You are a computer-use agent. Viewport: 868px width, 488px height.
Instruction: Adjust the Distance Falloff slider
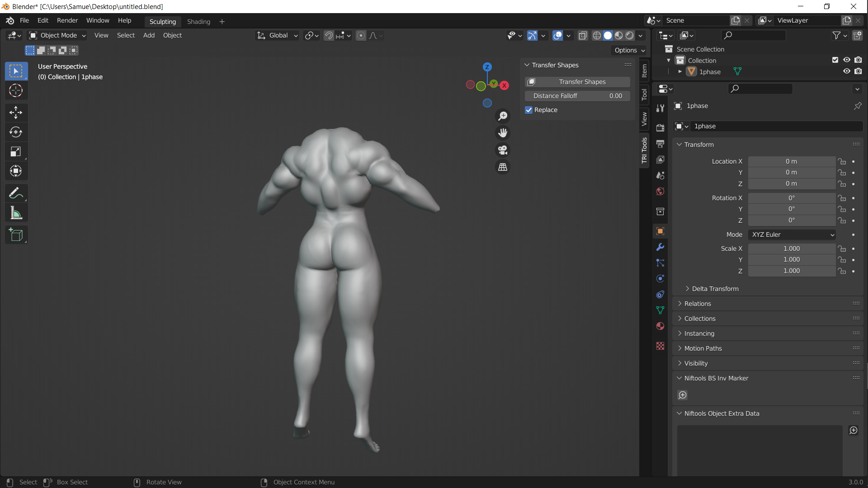pyautogui.click(x=577, y=96)
